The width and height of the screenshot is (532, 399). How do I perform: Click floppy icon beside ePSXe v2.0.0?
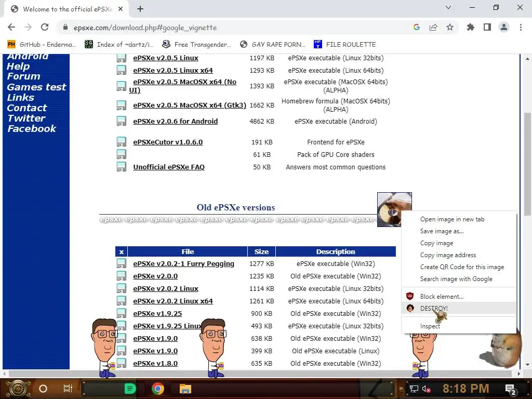click(121, 276)
